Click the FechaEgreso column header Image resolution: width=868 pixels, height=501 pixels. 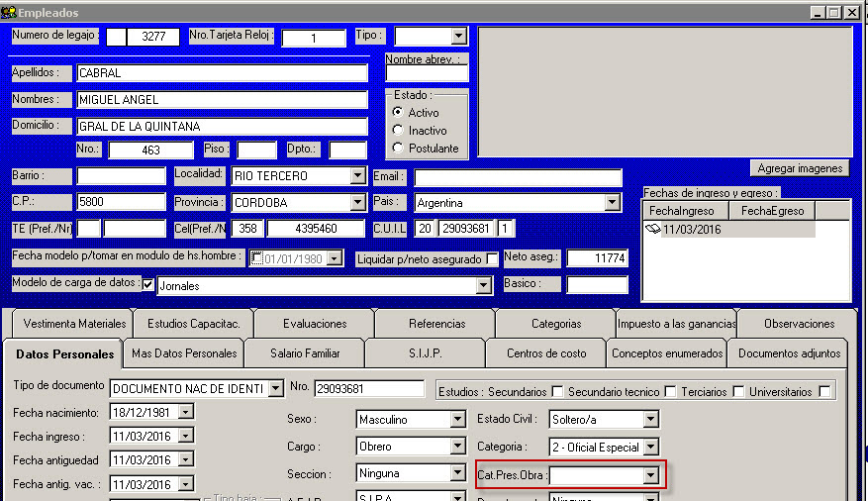click(x=772, y=211)
